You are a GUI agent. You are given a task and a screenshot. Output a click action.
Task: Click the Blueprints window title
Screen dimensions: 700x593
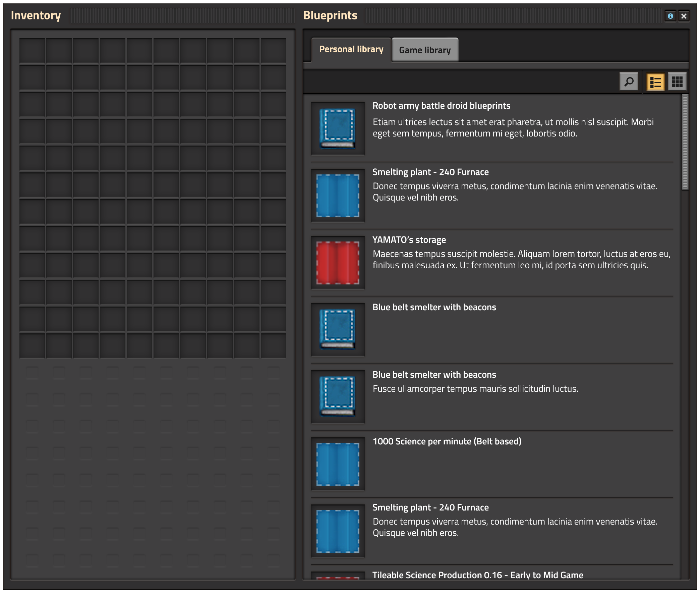point(330,15)
